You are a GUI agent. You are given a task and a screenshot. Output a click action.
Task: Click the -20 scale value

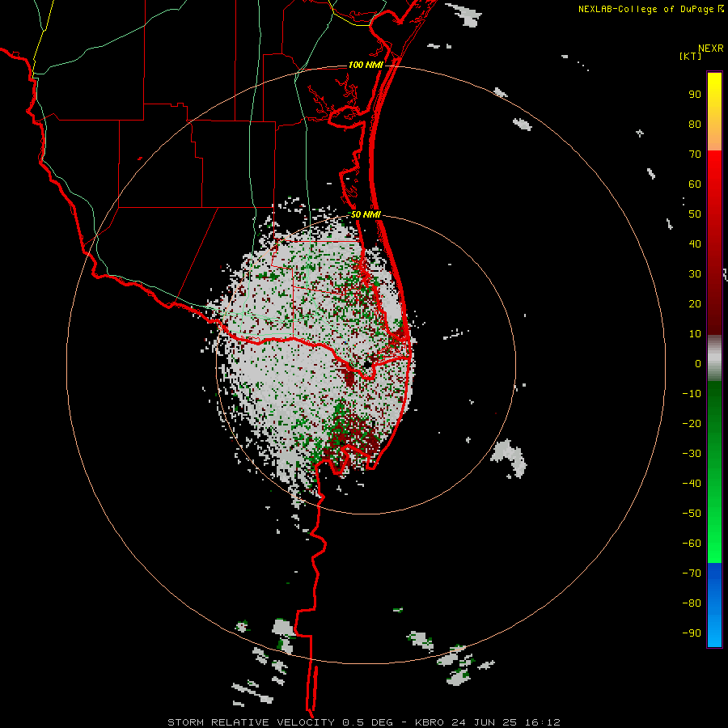click(x=692, y=424)
